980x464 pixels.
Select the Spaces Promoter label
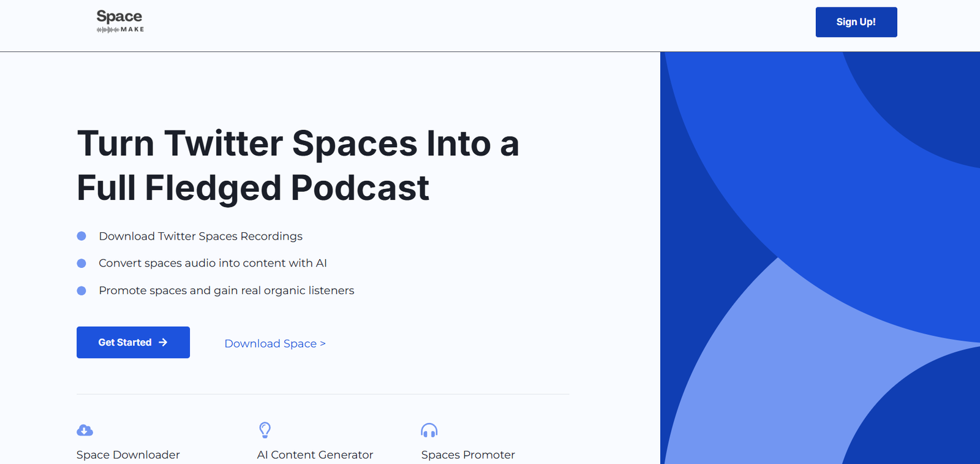468,455
